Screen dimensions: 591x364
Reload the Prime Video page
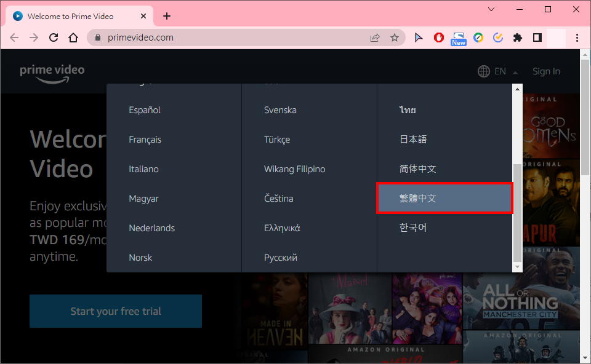pos(54,38)
